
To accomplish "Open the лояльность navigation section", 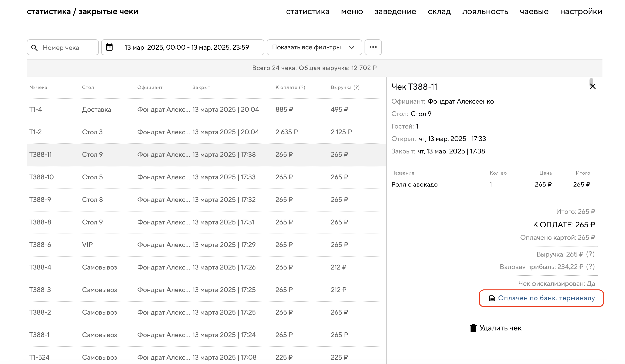I will 485,12.
